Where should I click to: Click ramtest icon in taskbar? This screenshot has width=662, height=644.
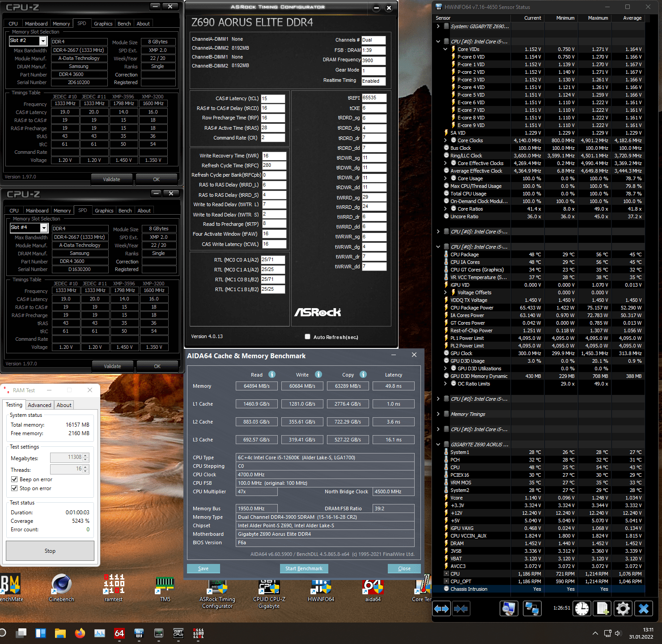coord(198,633)
